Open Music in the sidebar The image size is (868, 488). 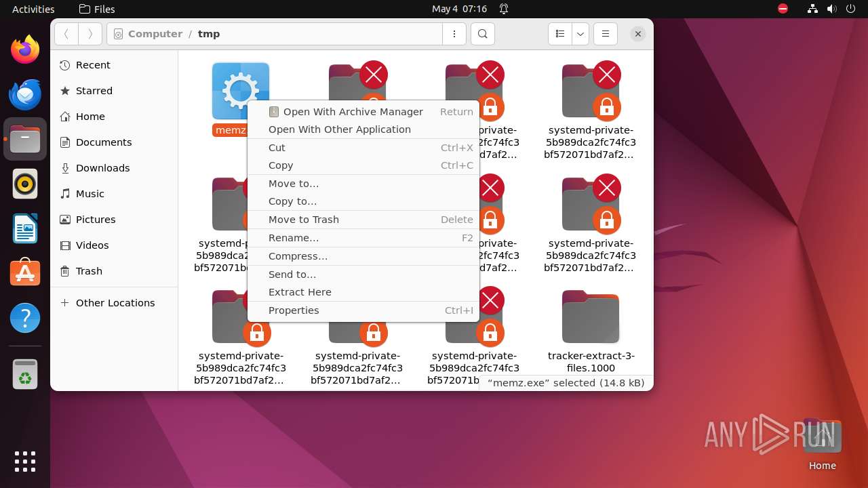pos(115,194)
